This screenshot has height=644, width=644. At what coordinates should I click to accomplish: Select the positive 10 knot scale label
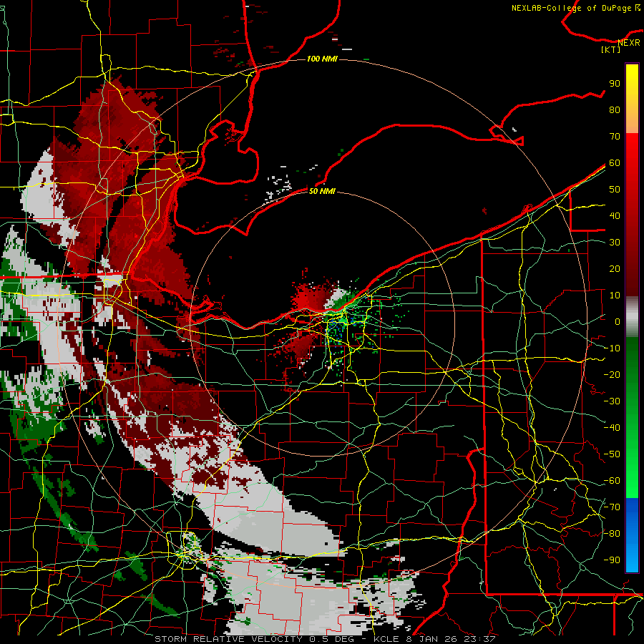tap(615, 296)
